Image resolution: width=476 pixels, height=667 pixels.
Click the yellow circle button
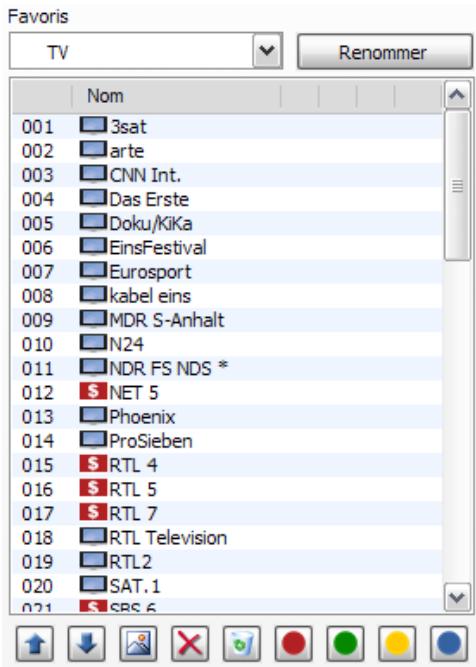tap(397, 644)
